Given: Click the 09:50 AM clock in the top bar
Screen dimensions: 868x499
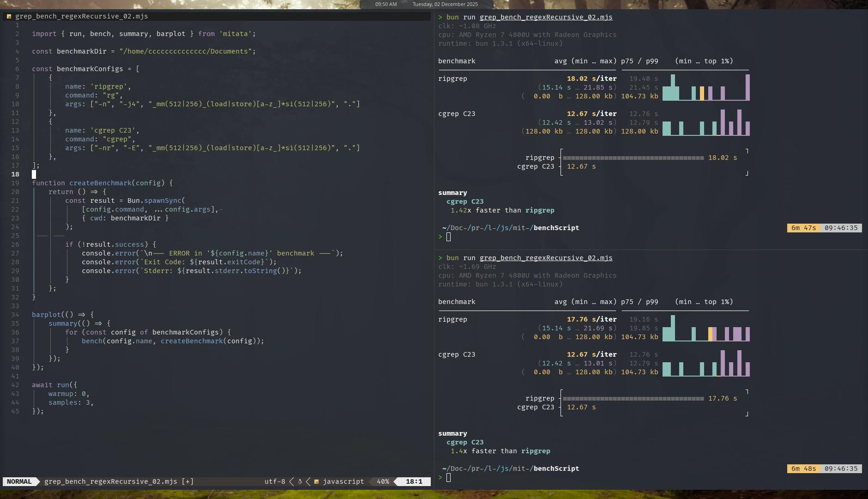Looking at the screenshot, I should [x=386, y=4].
